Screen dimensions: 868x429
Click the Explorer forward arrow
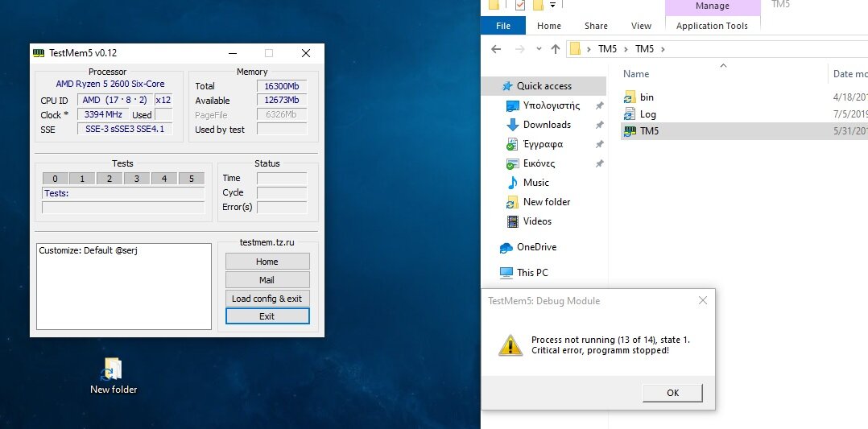tap(519, 49)
